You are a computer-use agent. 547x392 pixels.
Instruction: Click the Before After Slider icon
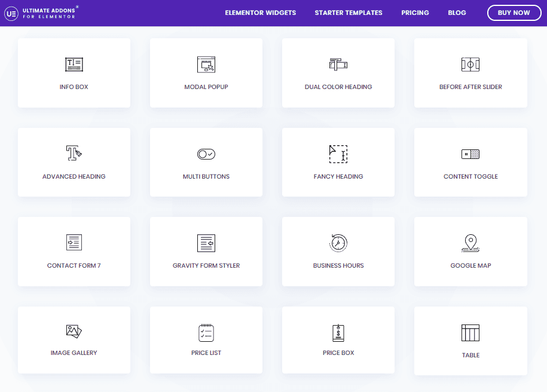pyautogui.click(x=470, y=65)
